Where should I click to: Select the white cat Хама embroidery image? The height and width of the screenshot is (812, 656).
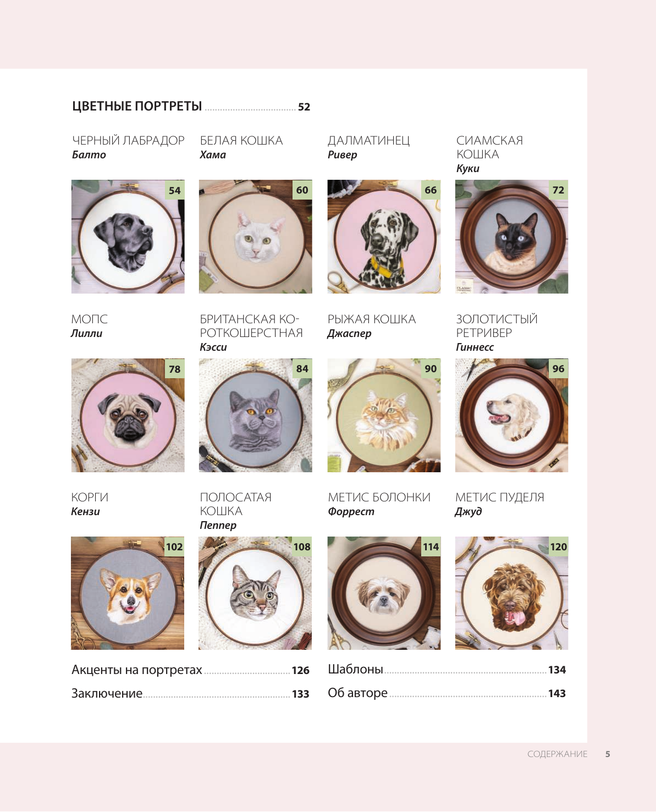coord(255,236)
